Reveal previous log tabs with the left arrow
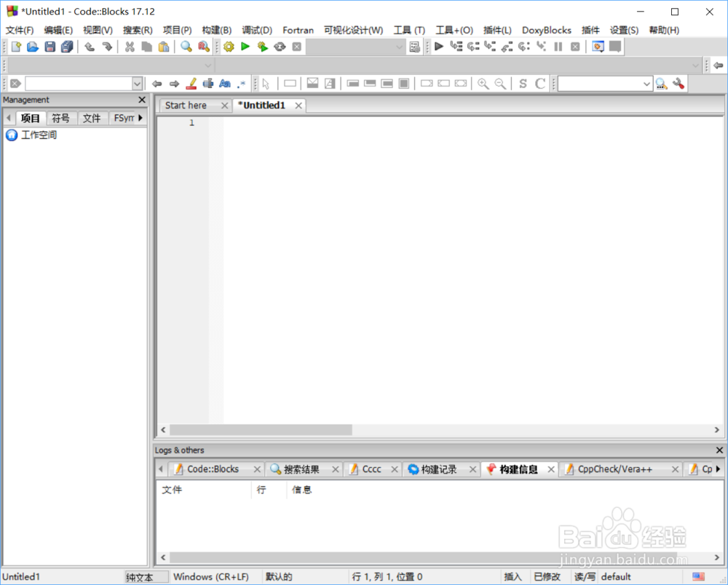This screenshot has height=585, width=728. (x=161, y=469)
